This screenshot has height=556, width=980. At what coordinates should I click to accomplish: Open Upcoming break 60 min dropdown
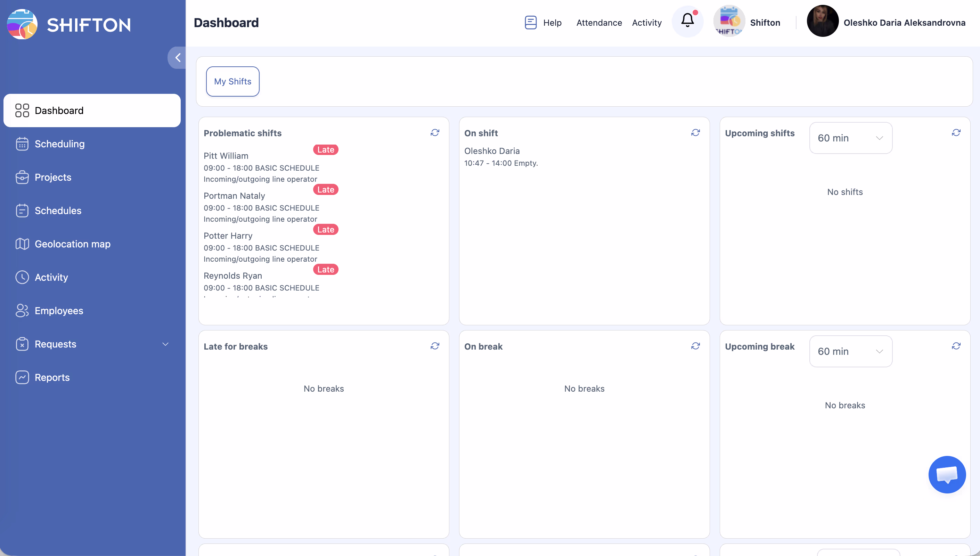(x=851, y=351)
